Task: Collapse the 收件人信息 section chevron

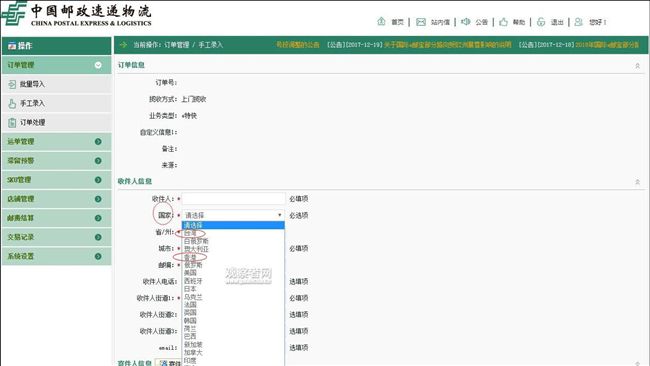Action: click(638, 182)
